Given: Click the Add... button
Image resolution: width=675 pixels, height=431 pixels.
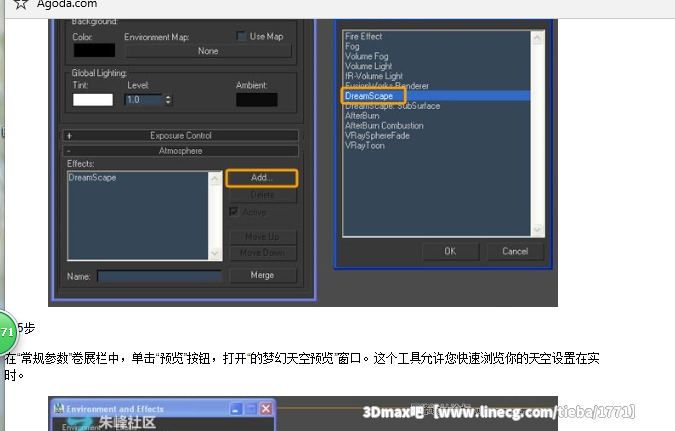Looking at the screenshot, I should pos(262,178).
